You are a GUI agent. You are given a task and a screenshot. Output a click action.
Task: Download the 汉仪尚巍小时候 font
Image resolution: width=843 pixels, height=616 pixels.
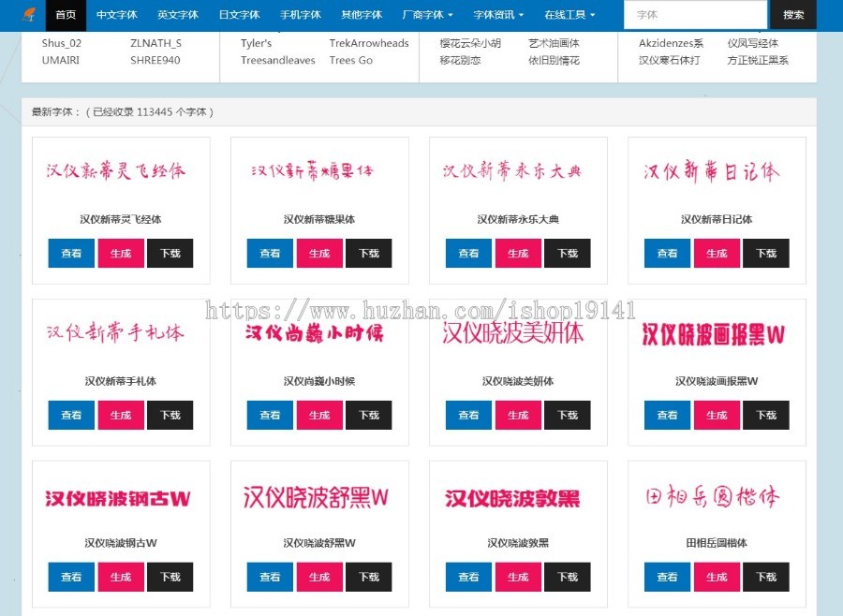[369, 415]
